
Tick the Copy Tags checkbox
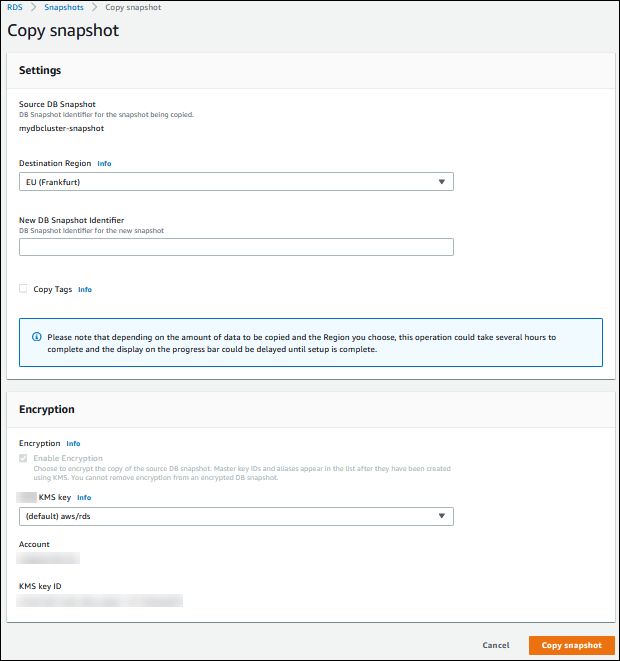click(24, 289)
